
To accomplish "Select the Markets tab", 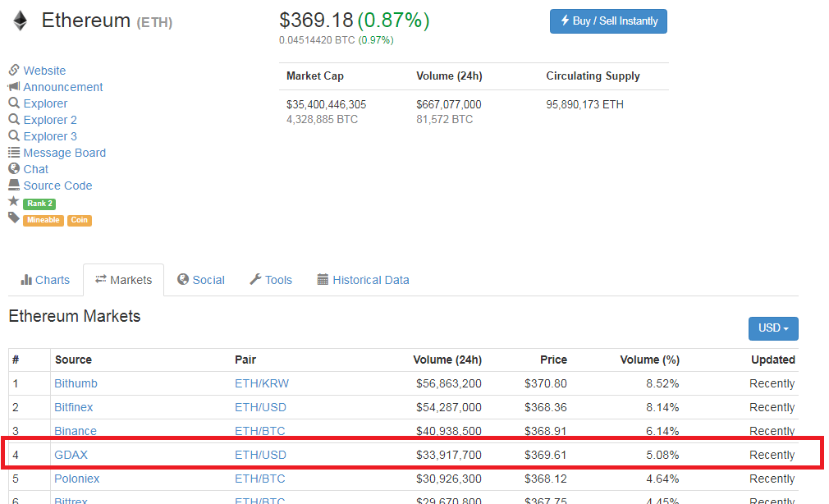I will [x=124, y=280].
